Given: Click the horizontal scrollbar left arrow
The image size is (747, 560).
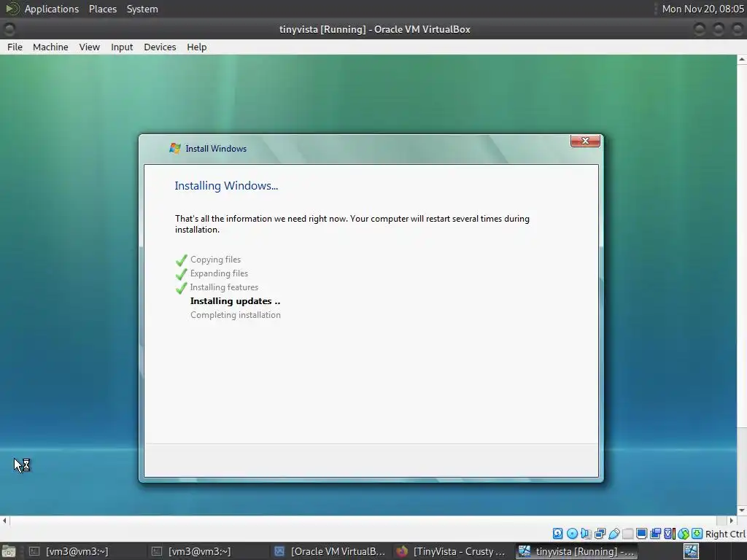Looking at the screenshot, I should click(5, 521).
